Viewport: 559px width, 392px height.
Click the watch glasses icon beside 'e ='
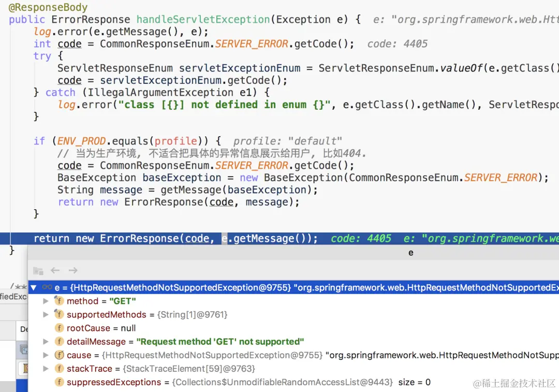click(47, 287)
